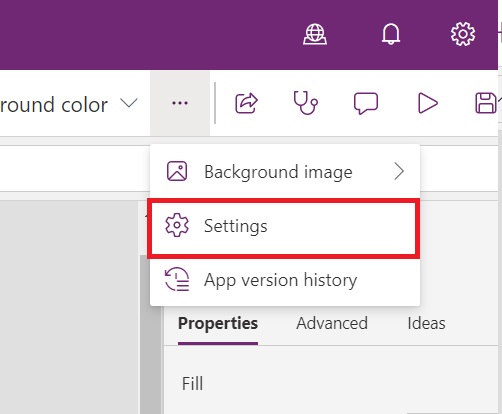This screenshot has height=414, width=502.
Task: Open the Comments speech bubble icon
Action: [x=366, y=103]
